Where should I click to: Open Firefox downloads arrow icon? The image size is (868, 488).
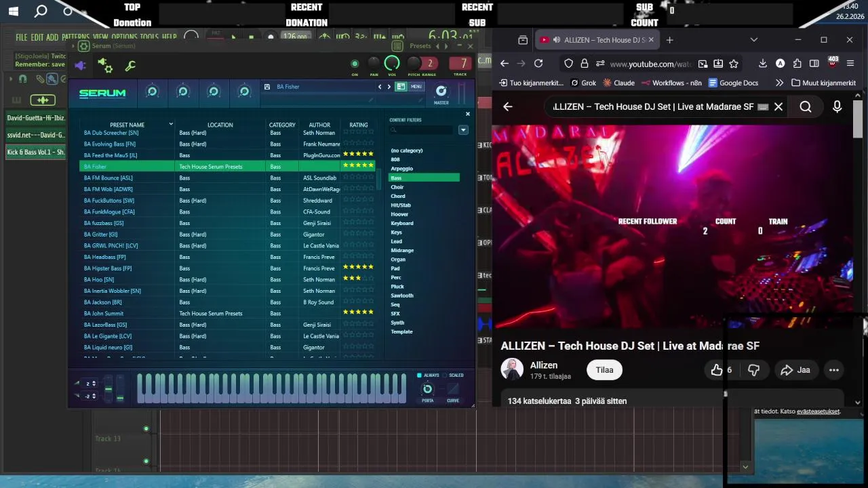click(763, 64)
